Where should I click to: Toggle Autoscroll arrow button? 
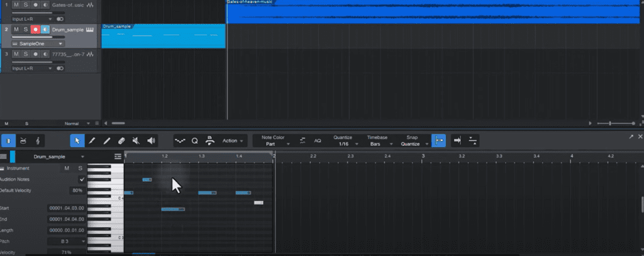[x=458, y=141]
